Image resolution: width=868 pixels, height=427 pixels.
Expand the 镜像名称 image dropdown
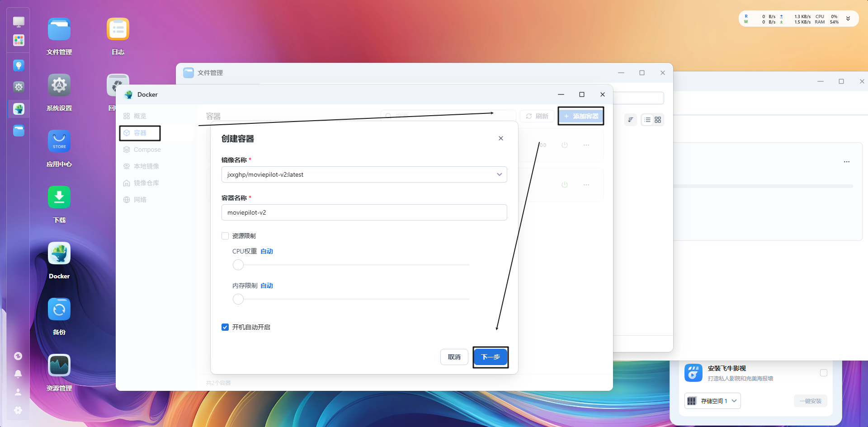(499, 174)
